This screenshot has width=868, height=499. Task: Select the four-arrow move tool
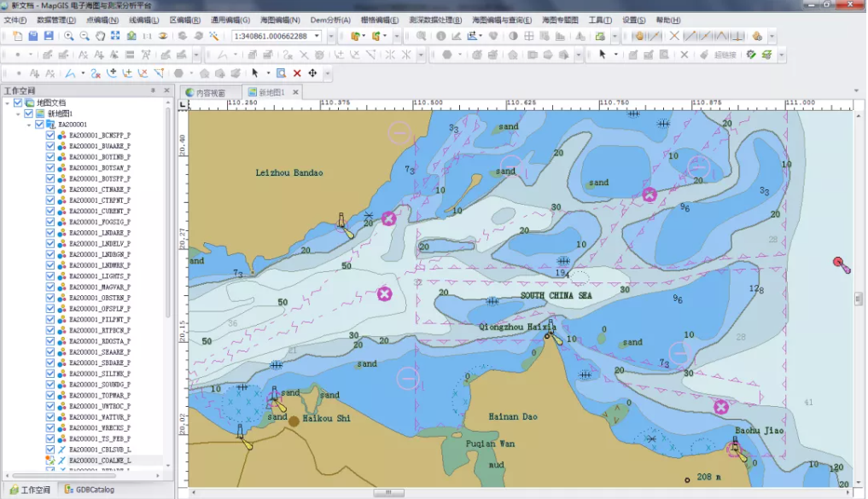click(312, 73)
